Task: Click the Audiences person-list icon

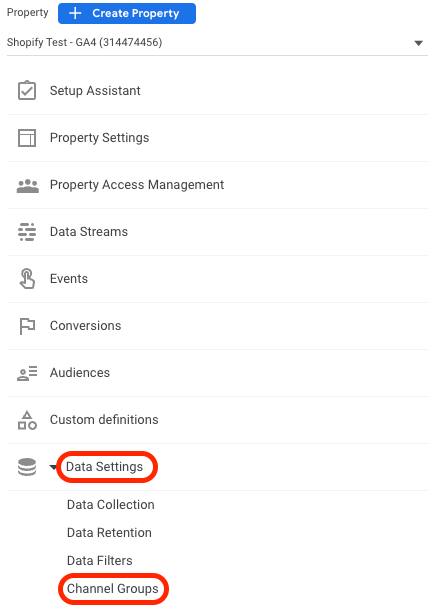Action: [27, 373]
